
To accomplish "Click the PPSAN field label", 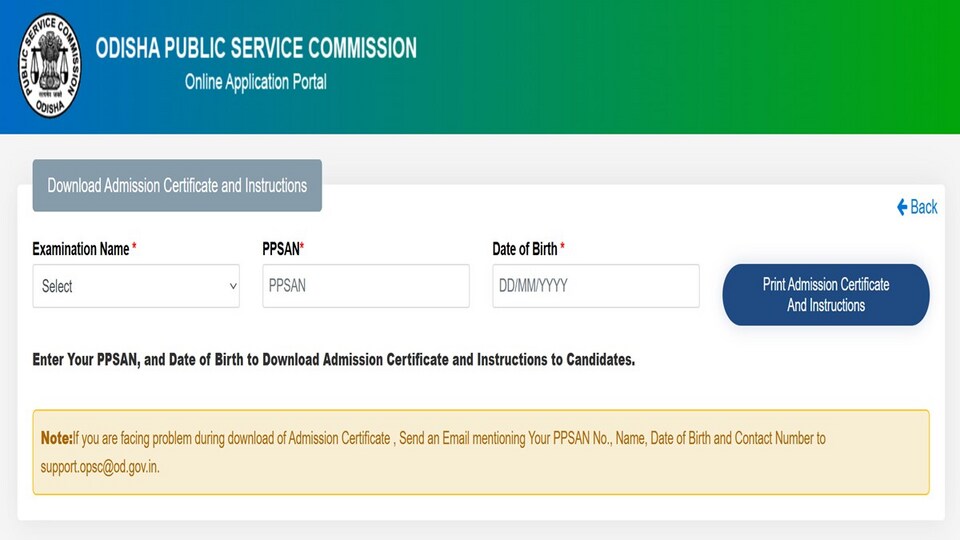I will (x=281, y=249).
